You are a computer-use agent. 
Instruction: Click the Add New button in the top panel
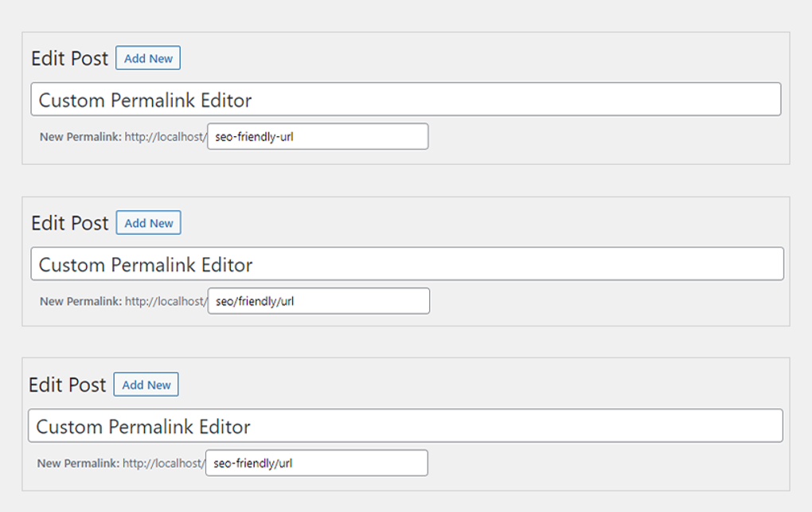click(148, 57)
